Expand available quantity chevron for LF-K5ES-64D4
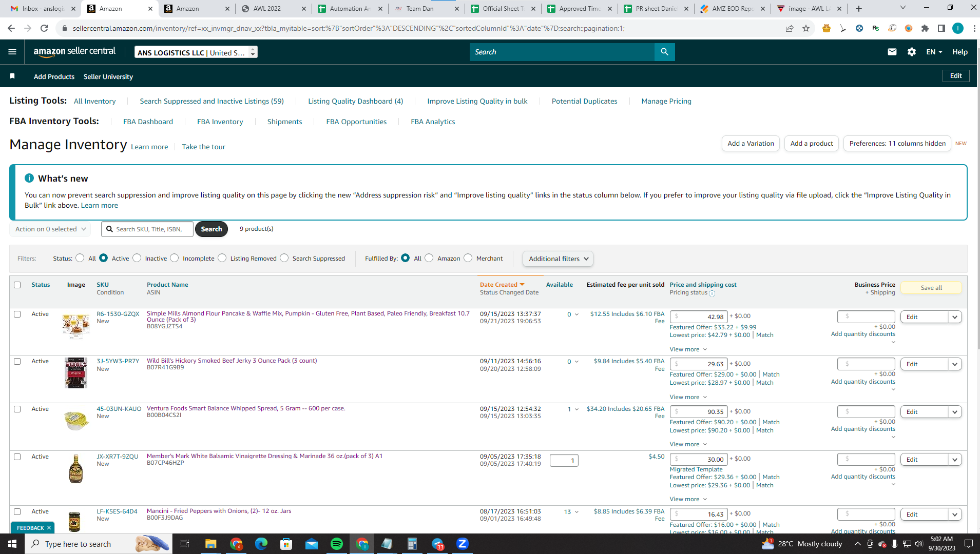The height and width of the screenshot is (554, 980). [577, 512]
